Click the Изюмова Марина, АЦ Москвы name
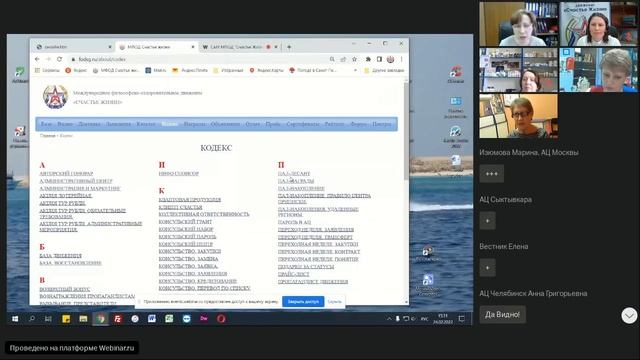This screenshot has height=360, width=640. pos(529,153)
